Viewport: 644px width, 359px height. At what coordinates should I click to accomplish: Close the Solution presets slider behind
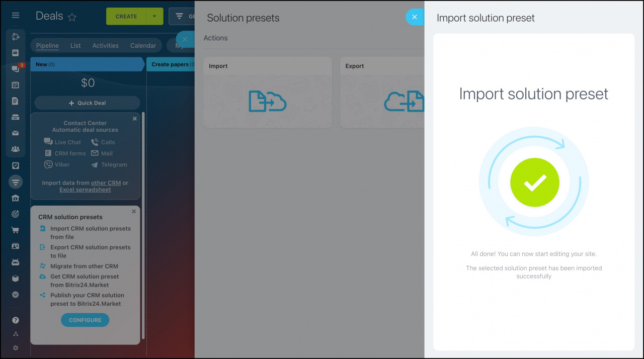[x=185, y=39]
